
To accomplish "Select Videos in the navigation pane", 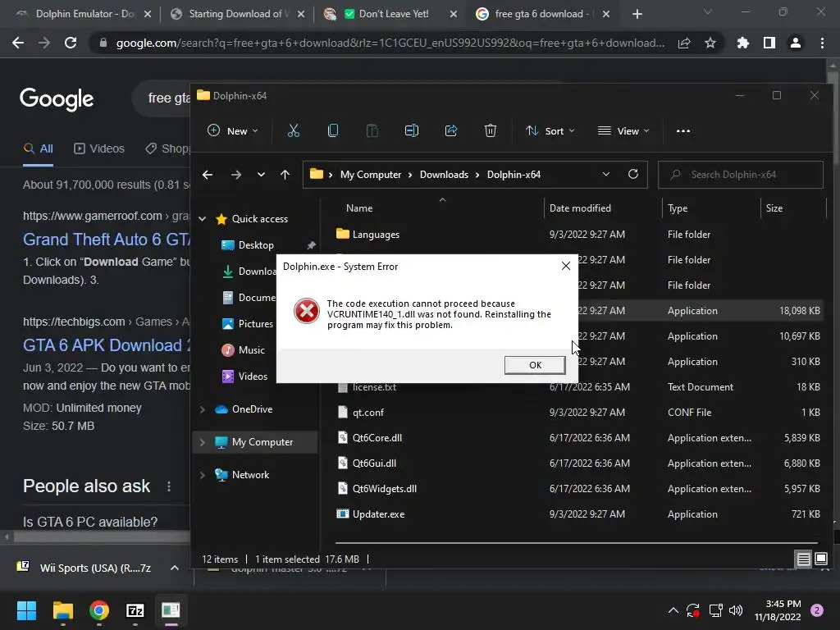I will pyautogui.click(x=253, y=377).
